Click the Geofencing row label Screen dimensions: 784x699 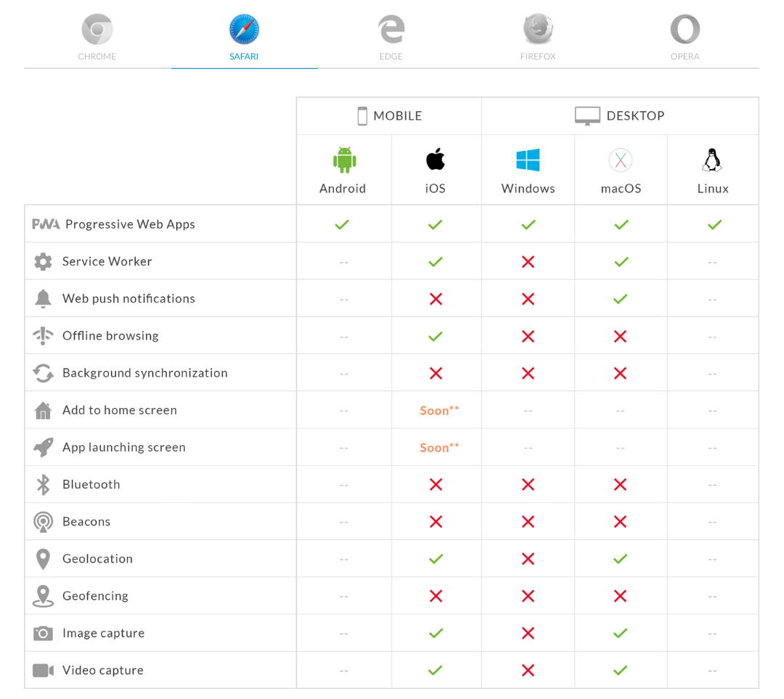pos(95,596)
